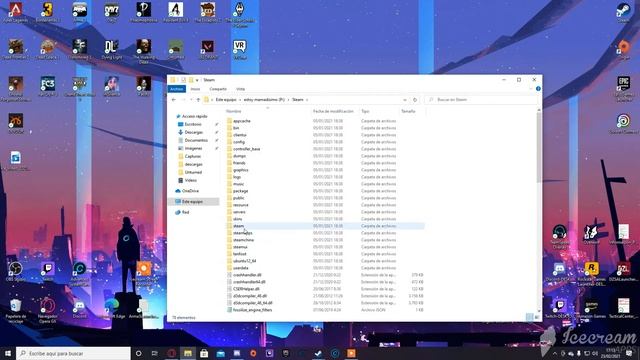Click the refresh button beside address bar

(415, 100)
